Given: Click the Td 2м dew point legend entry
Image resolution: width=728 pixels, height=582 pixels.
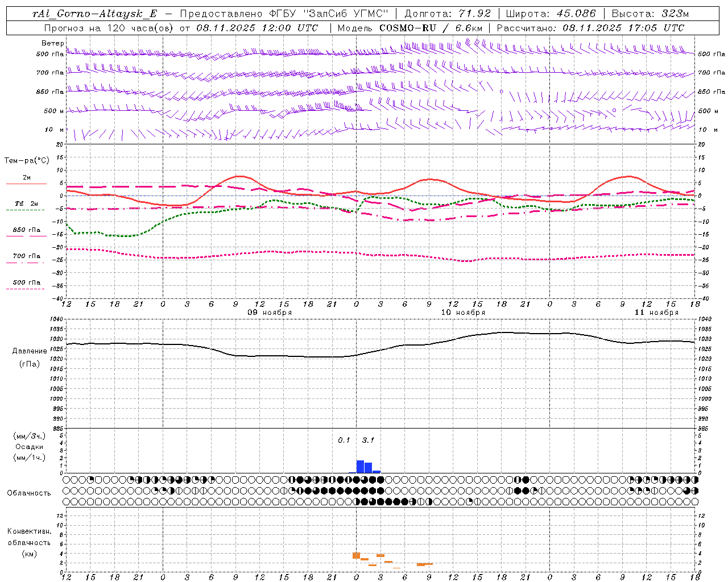Looking at the screenshot, I should point(26,203).
